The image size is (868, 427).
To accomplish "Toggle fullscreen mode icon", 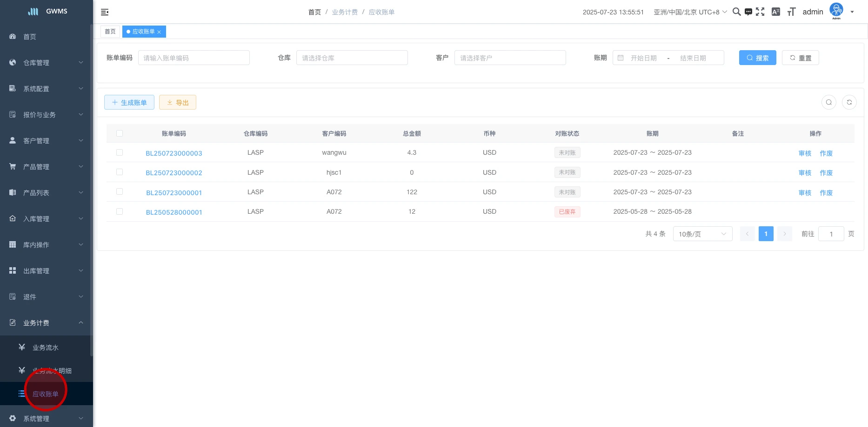I will pyautogui.click(x=760, y=12).
